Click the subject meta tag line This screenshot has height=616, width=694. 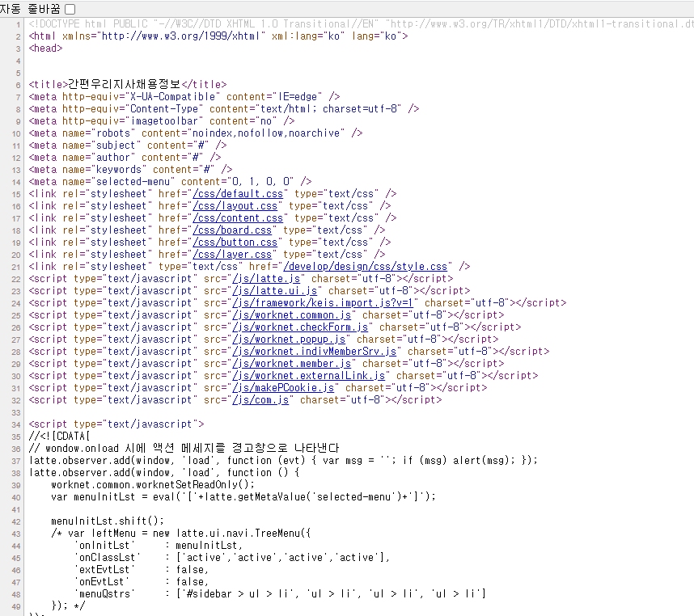point(128,145)
